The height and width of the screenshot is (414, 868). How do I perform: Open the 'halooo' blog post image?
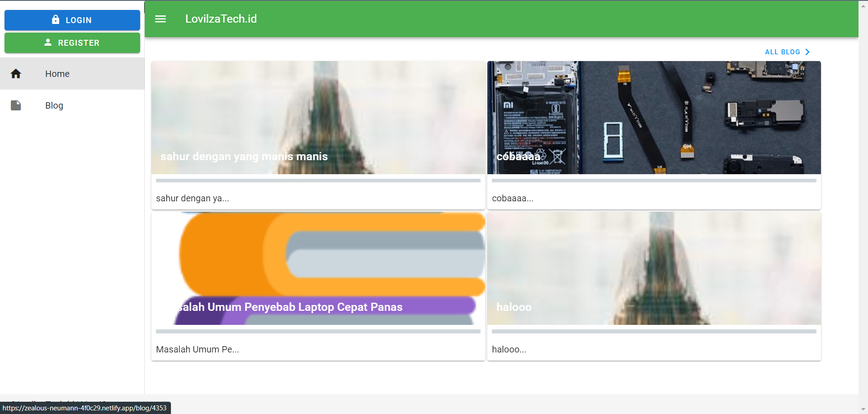pos(654,268)
